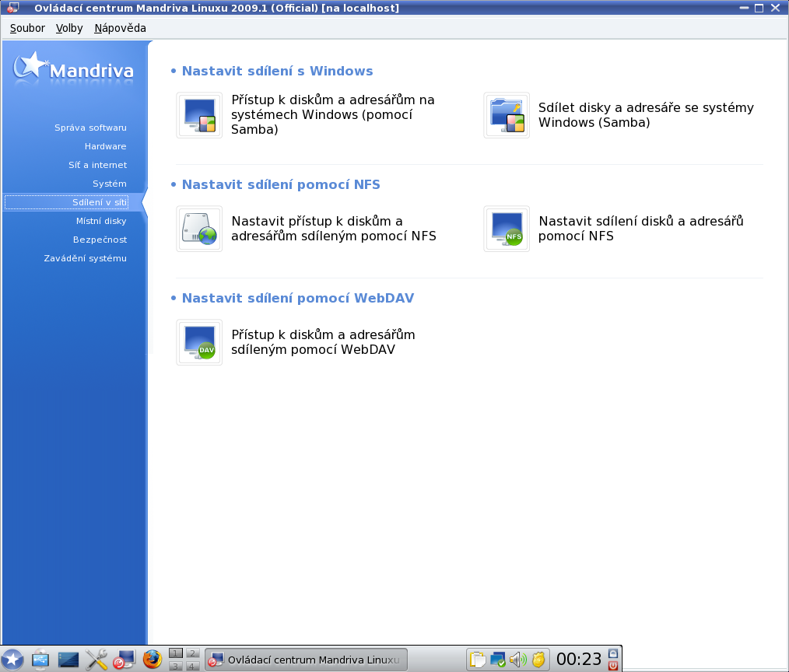The height and width of the screenshot is (672, 789).
Task: Switch to virtual desktop 2
Action: click(x=192, y=653)
